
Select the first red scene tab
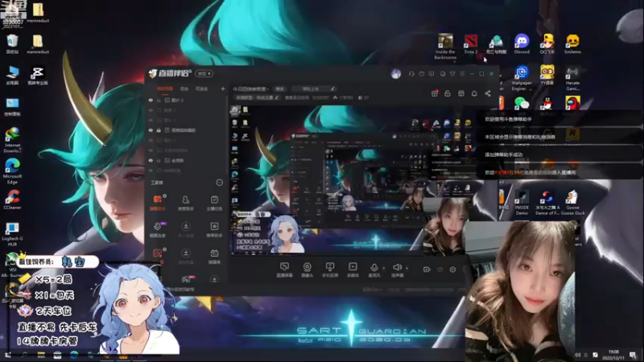pos(165,88)
